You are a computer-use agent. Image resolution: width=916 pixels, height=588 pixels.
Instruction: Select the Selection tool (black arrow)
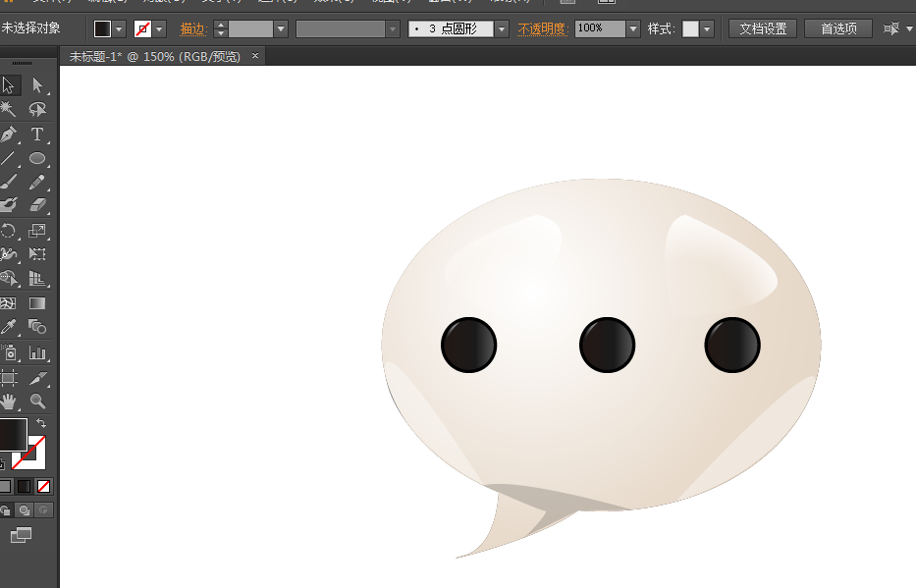coord(9,85)
